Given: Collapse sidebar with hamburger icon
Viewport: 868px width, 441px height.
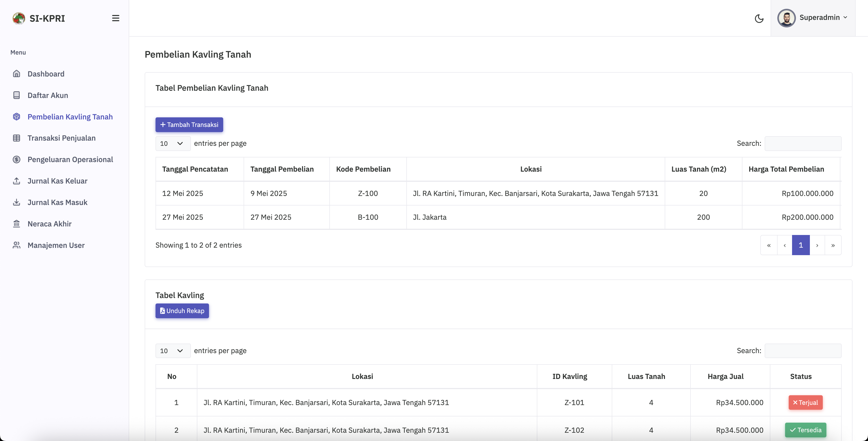Looking at the screenshot, I should coord(115,18).
